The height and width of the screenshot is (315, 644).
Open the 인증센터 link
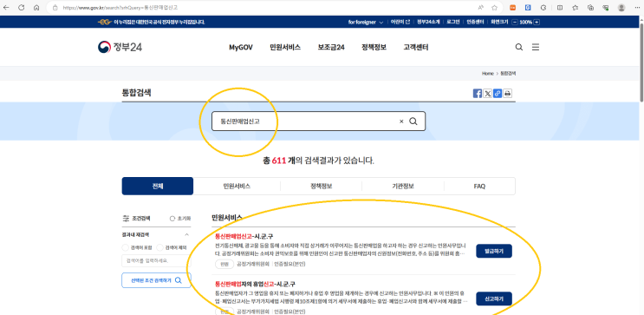pyautogui.click(x=475, y=23)
